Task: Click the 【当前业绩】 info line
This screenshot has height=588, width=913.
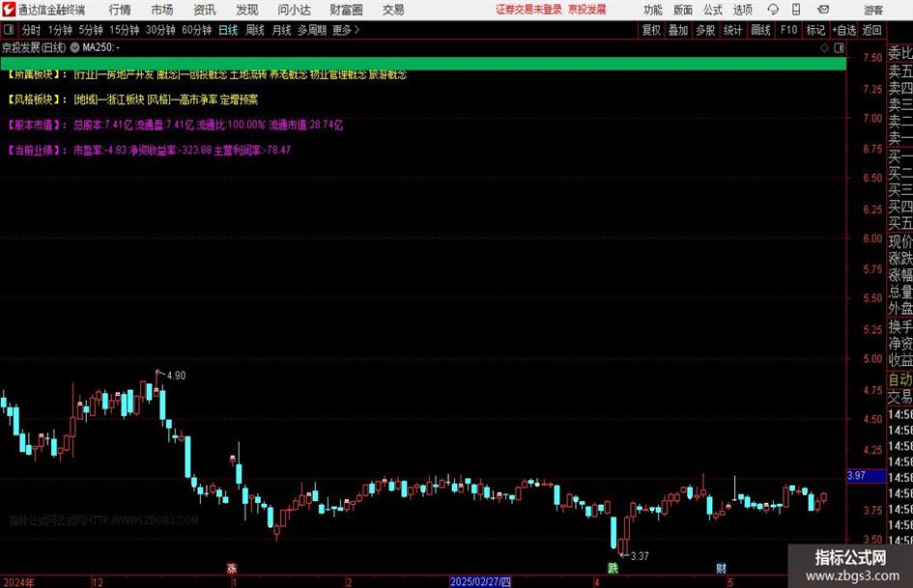Action: click(x=149, y=150)
